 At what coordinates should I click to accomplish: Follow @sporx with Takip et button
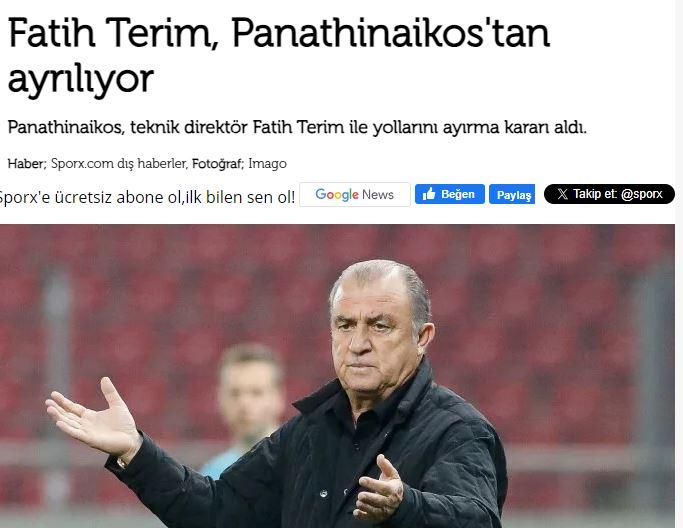pyautogui.click(x=609, y=194)
